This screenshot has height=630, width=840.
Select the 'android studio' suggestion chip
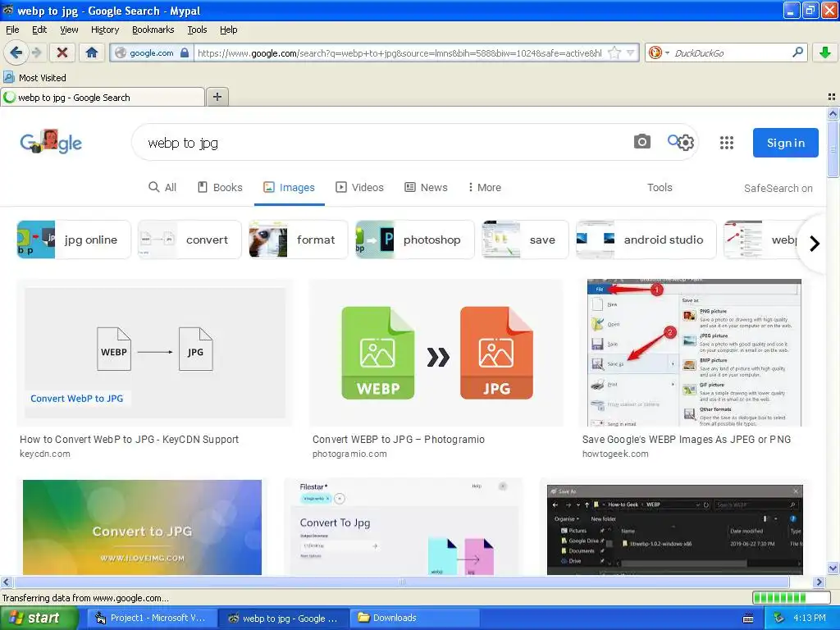646,240
